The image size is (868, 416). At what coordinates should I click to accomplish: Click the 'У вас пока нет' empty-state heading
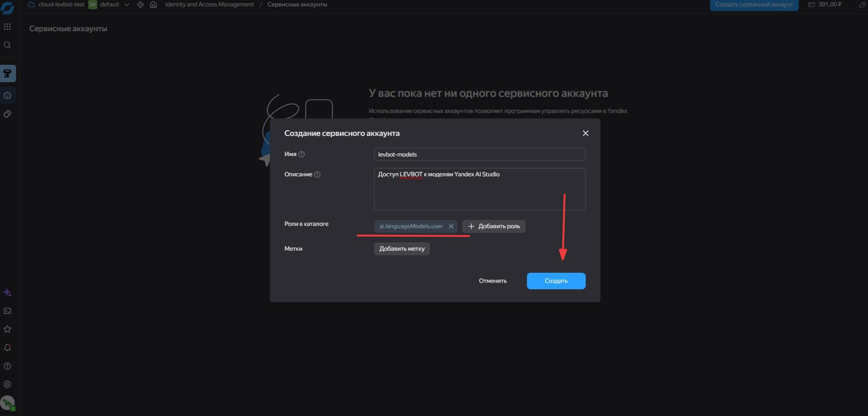488,93
